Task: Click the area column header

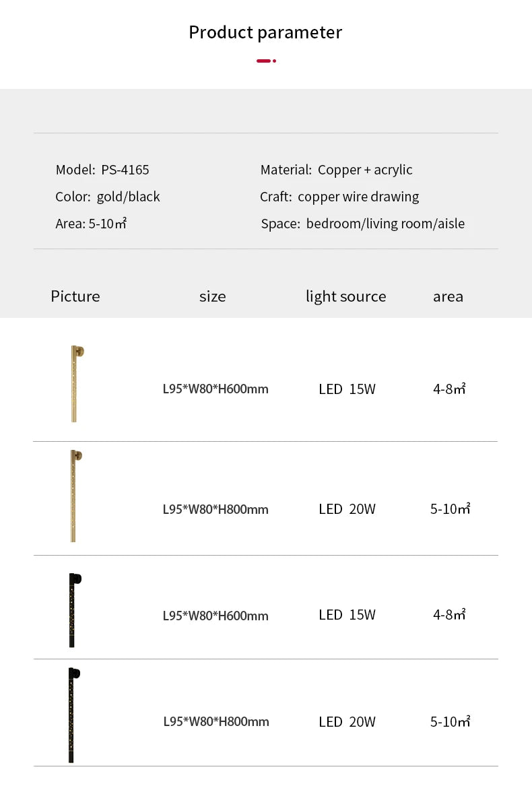Action: point(448,296)
